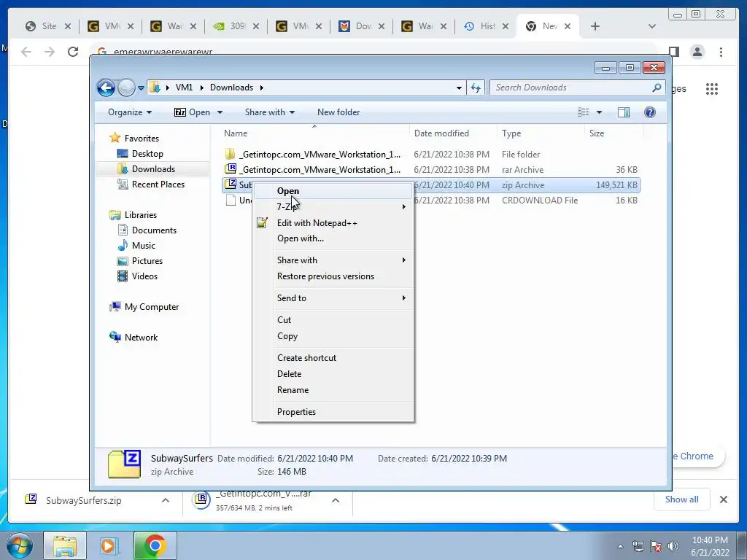
Task: Open the recent locations dropdown beside nav arrows
Action: pyautogui.click(x=141, y=88)
